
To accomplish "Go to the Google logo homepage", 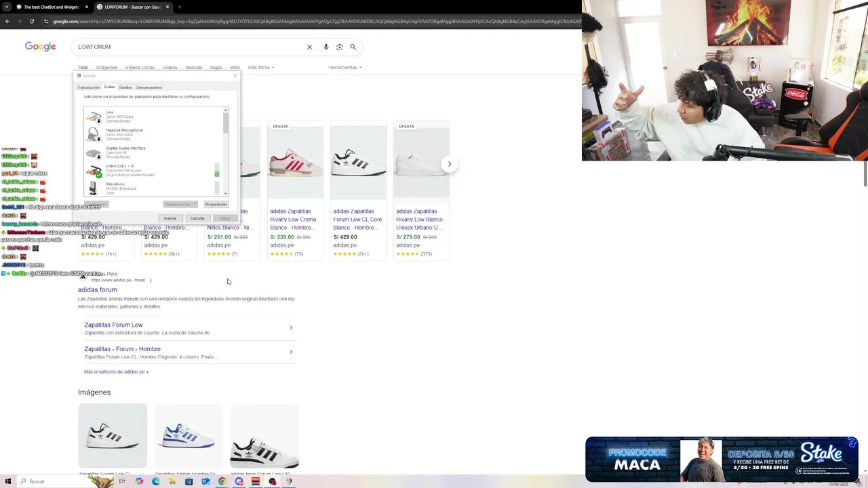I will [40, 47].
